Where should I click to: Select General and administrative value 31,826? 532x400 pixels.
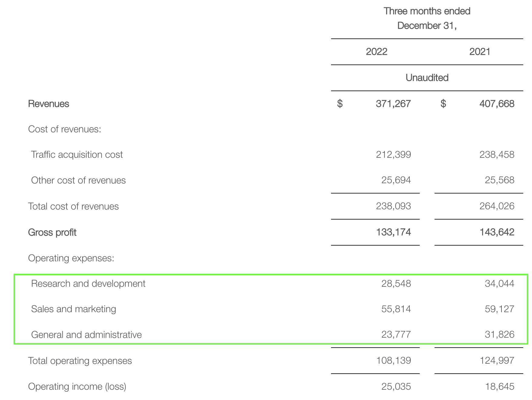tap(500, 335)
